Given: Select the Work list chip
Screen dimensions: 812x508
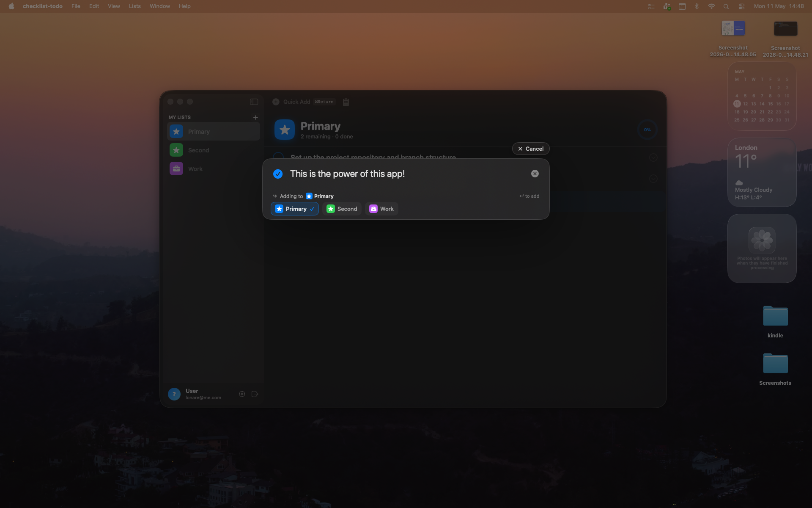Looking at the screenshot, I should [x=381, y=209].
